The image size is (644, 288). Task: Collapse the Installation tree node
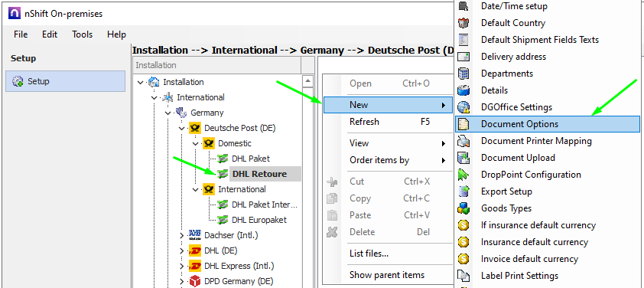pyautogui.click(x=141, y=82)
